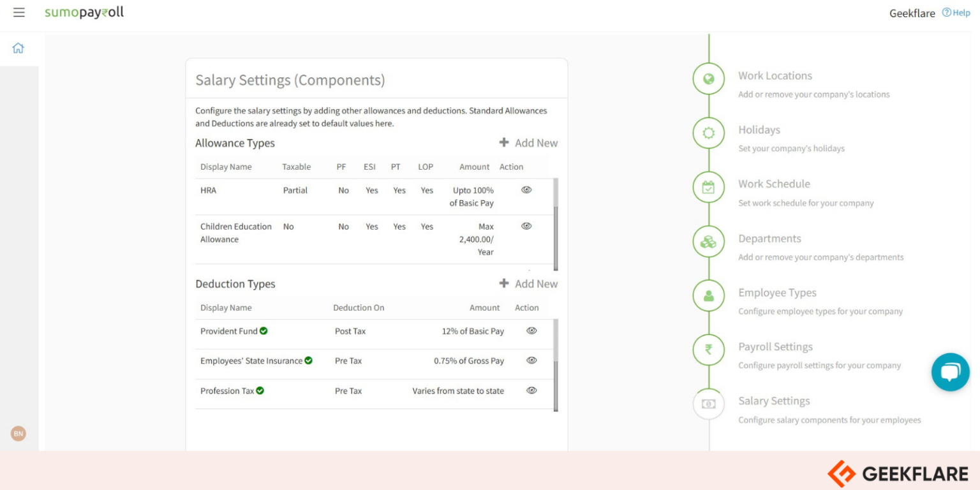Click the BN user avatar
This screenshot has width=980, height=490.
point(19,434)
